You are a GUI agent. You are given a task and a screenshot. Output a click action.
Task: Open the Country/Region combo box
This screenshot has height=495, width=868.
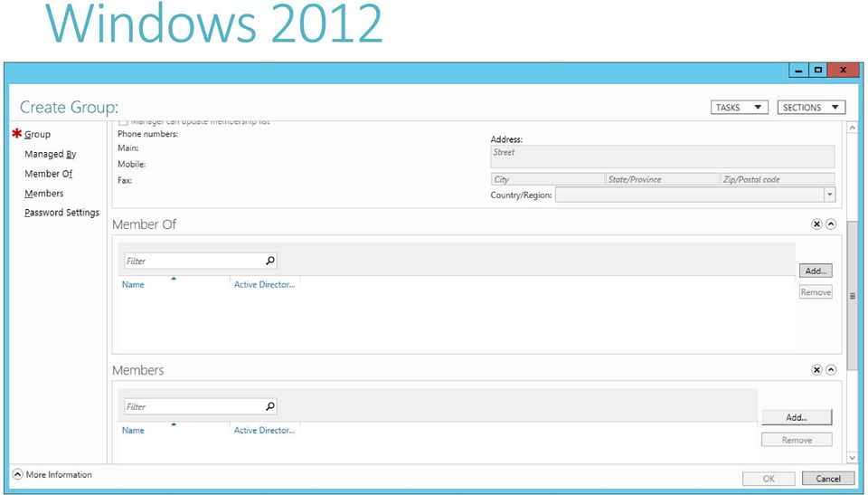point(695,195)
